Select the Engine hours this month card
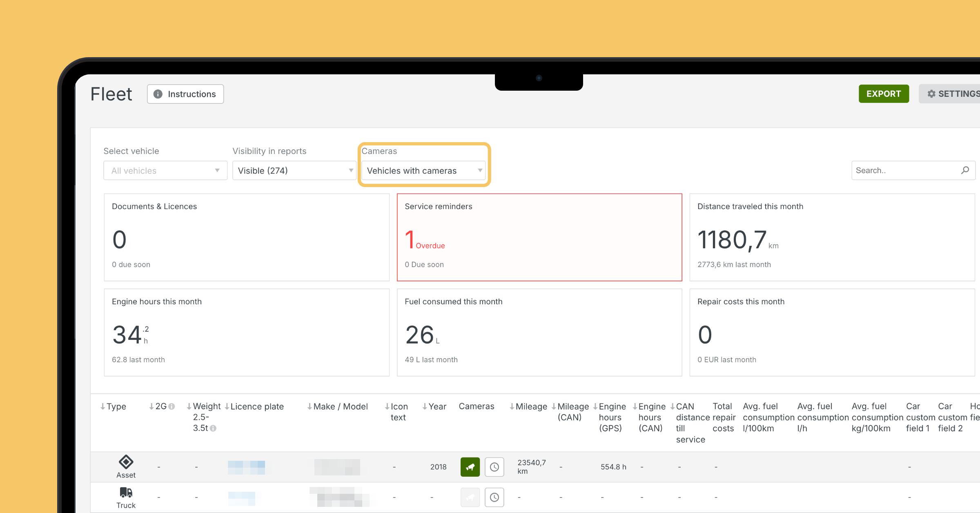 (247, 332)
